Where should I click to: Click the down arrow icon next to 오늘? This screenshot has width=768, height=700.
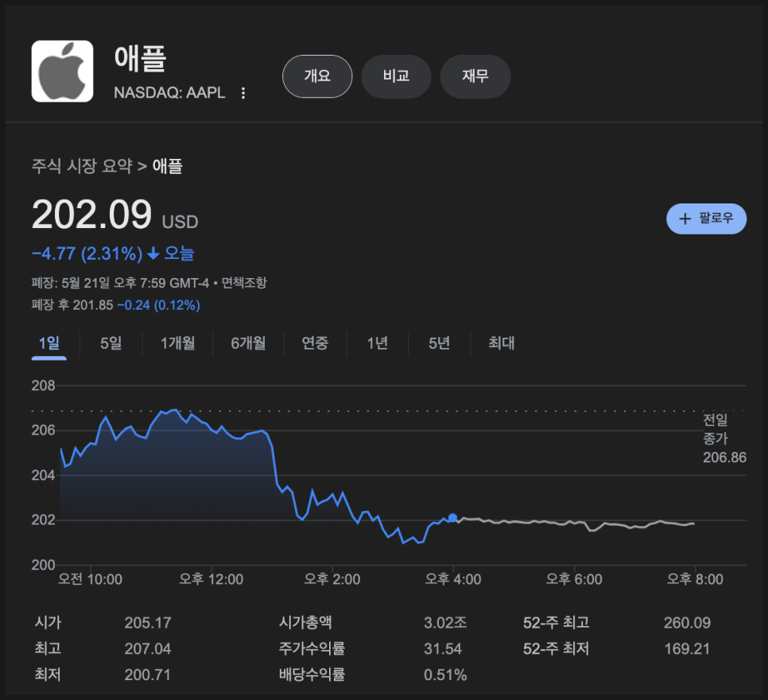[x=153, y=253]
